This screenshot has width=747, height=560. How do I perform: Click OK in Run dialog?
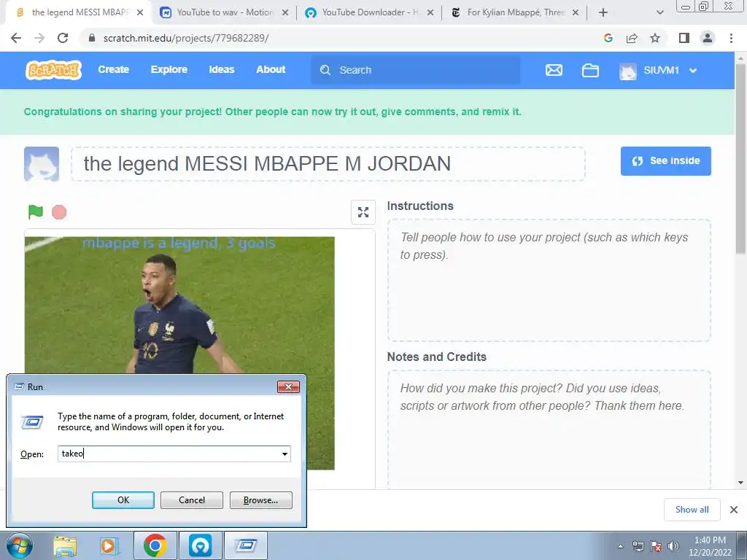(x=123, y=500)
